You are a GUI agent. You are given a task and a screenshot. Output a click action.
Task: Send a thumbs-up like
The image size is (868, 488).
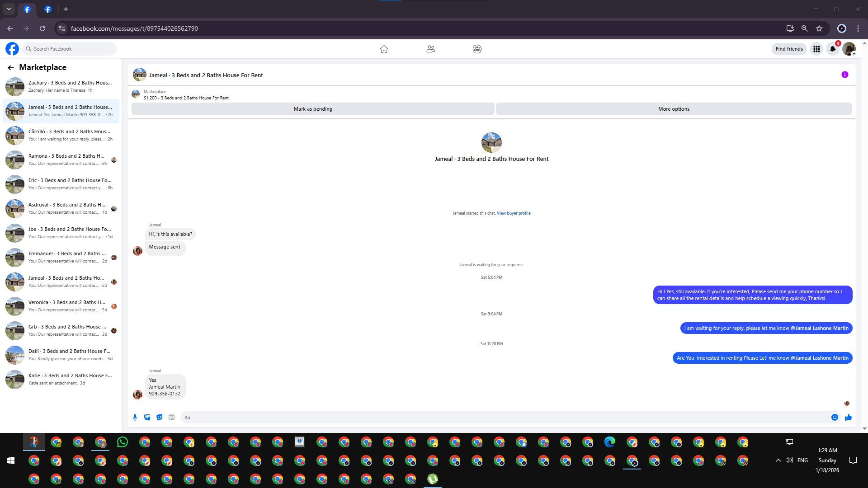[x=848, y=418]
